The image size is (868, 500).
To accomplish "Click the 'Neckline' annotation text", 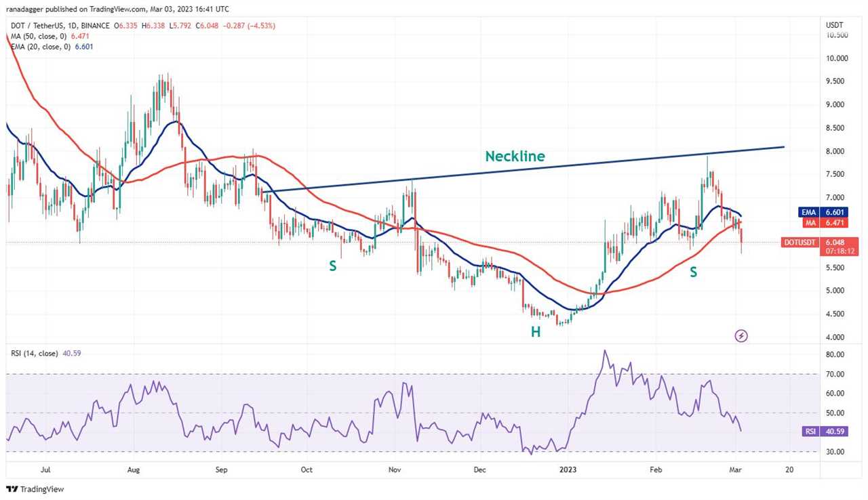I will point(515,156).
